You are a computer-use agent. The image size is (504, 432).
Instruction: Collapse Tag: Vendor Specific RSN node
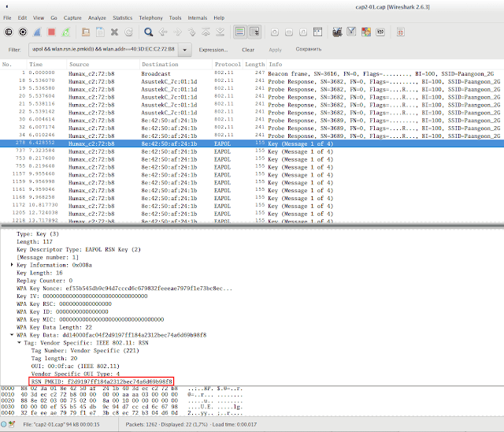(x=19, y=343)
